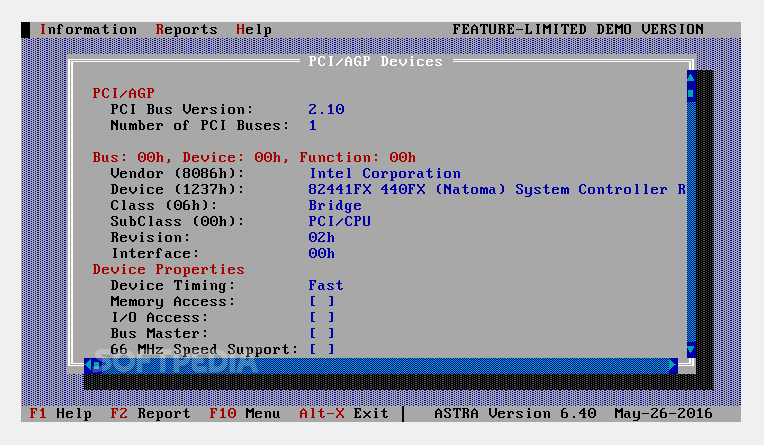Click the PCI/CPU subclass value
The width and height of the screenshot is (764, 445).
[339, 221]
